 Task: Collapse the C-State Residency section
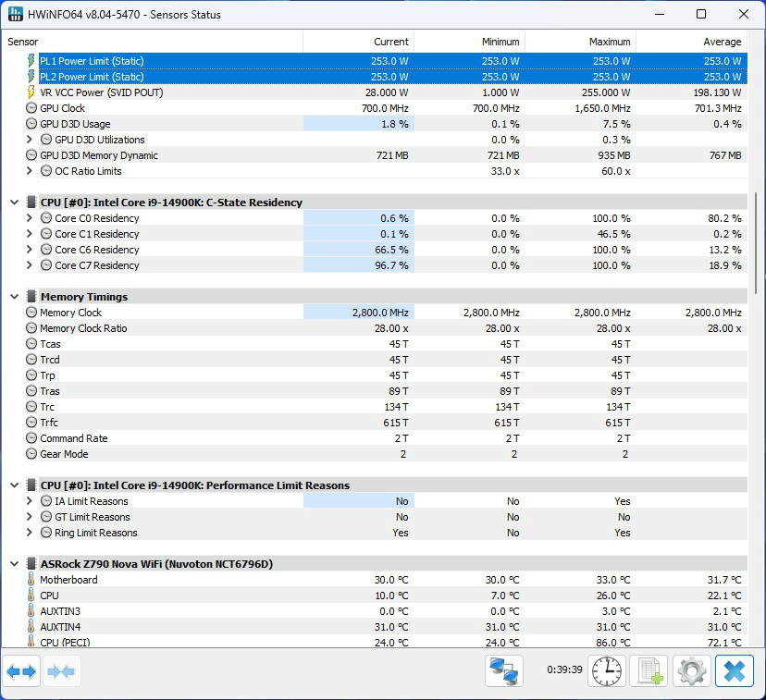pos(14,203)
